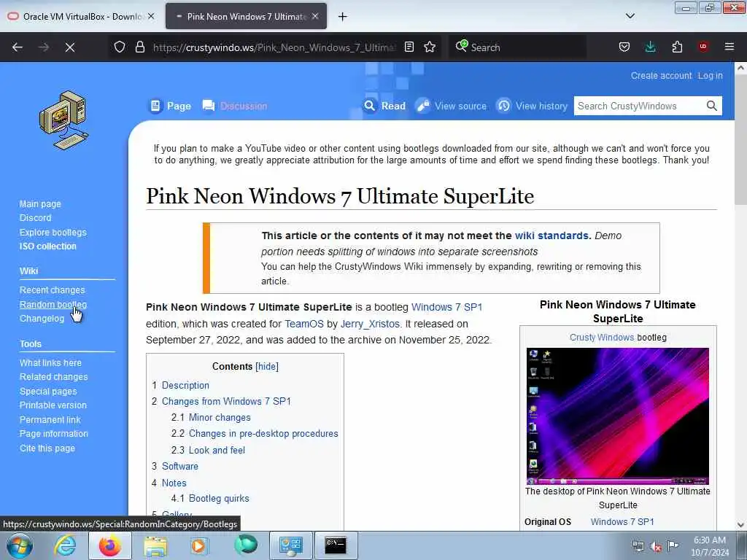Open a new tab with the plus button
The width and height of the screenshot is (747, 560).
342,17
